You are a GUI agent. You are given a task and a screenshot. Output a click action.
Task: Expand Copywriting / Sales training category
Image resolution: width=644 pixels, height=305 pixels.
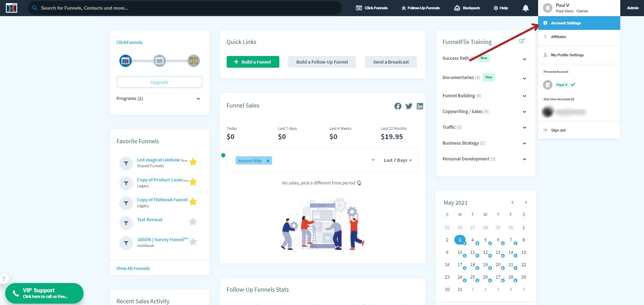click(x=524, y=112)
